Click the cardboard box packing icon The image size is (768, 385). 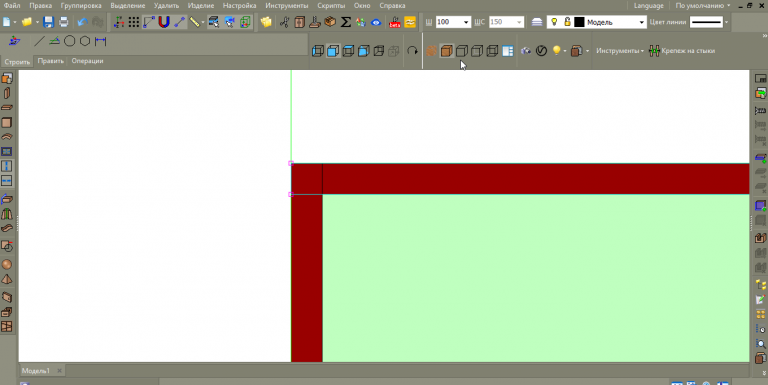pos(330,22)
